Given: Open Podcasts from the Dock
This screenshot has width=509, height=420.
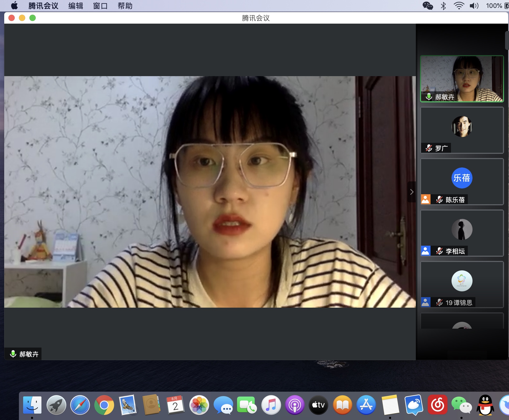Looking at the screenshot, I should coord(295,405).
